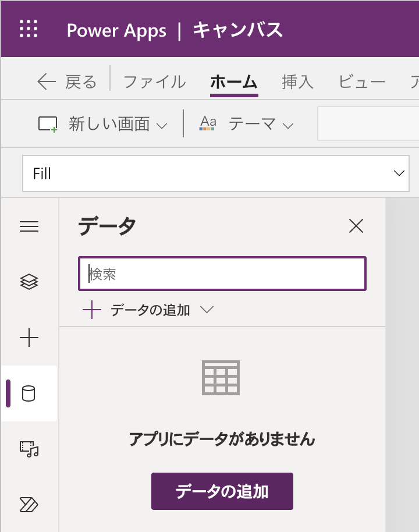This screenshot has height=532, width=419.
Task: Click the new screen icon in toolbar
Action: coord(48,124)
